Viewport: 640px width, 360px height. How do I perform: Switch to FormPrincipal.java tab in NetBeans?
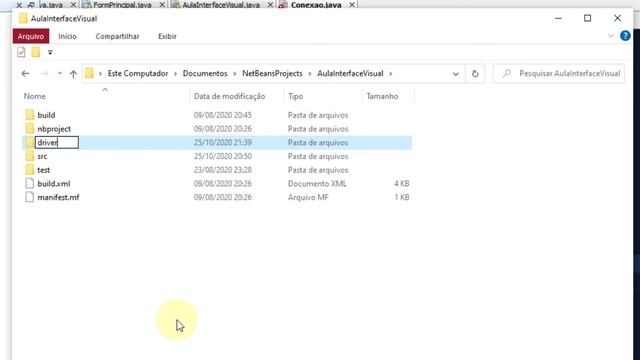[122, 5]
